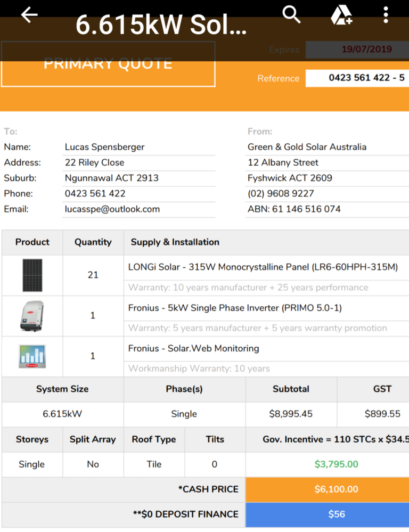Tap the blue $56 deposit finance cell
Screen dimensions: 409x532
tap(336, 514)
